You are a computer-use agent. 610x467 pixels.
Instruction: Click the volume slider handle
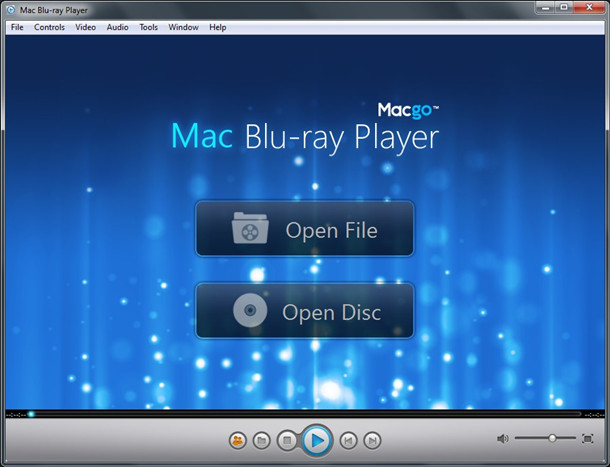tap(552, 438)
